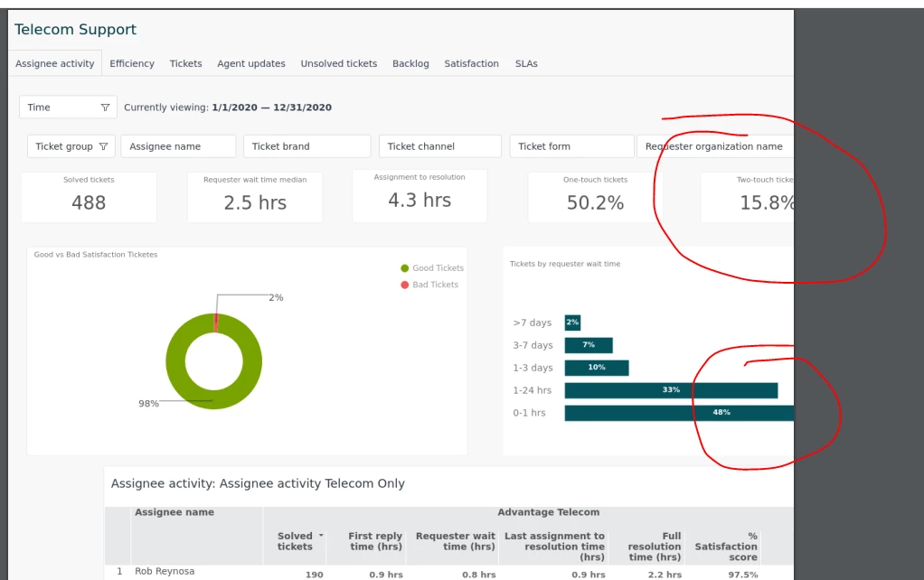The width and height of the screenshot is (924, 580).
Task: Select the Rob Reynosa table row
Action: (x=449, y=573)
